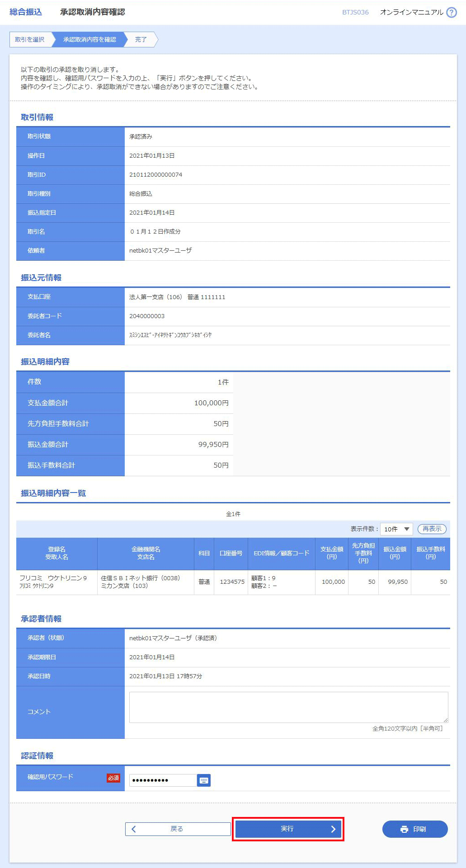Open the software keyboard next to password field
466x868 pixels.
pyautogui.click(x=204, y=780)
